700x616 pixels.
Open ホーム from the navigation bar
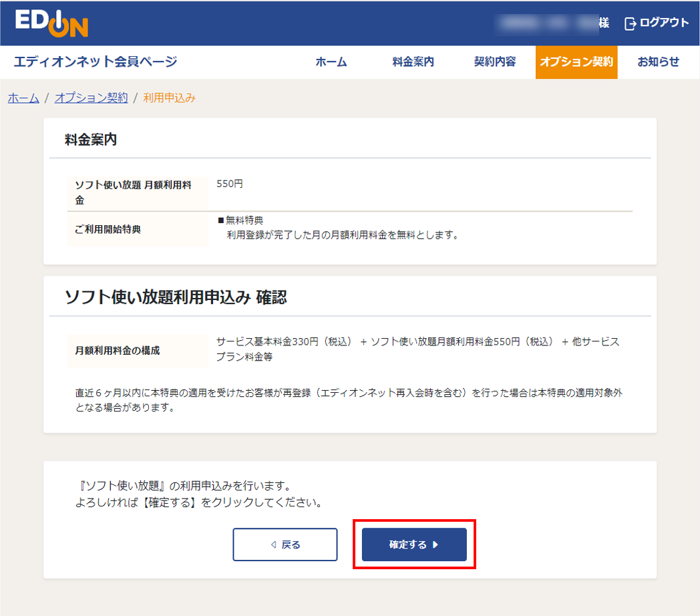pyautogui.click(x=331, y=61)
